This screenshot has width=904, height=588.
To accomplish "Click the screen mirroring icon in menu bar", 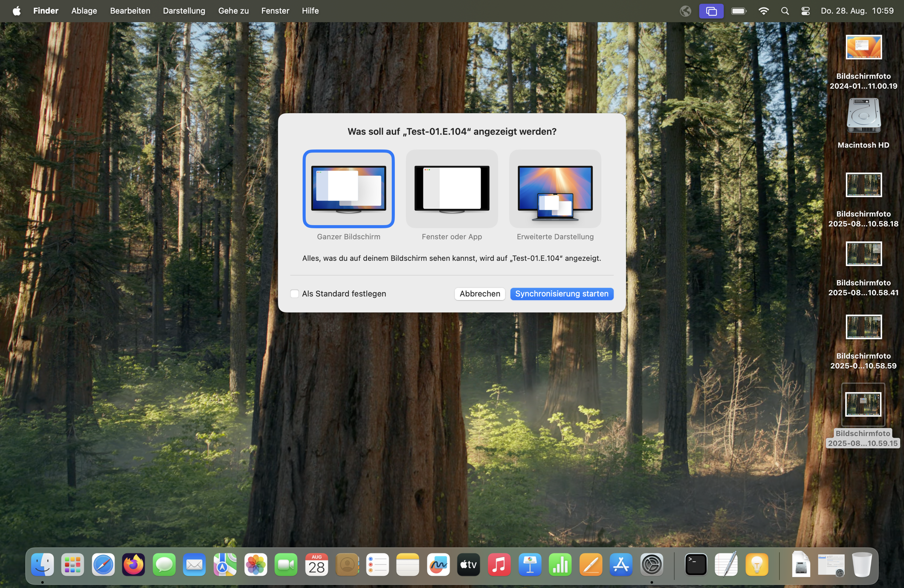I will tap(711, 11).
